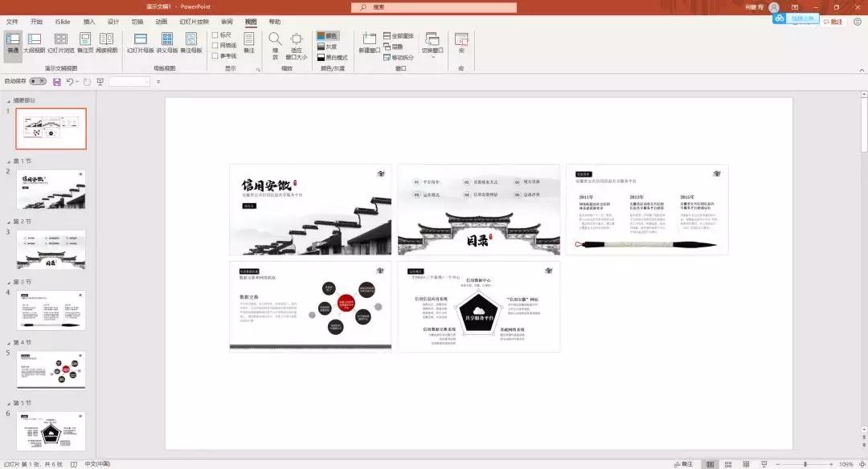Click the zoom slider handle
Screen dimensions: 868x469
(x=805, y=464)
